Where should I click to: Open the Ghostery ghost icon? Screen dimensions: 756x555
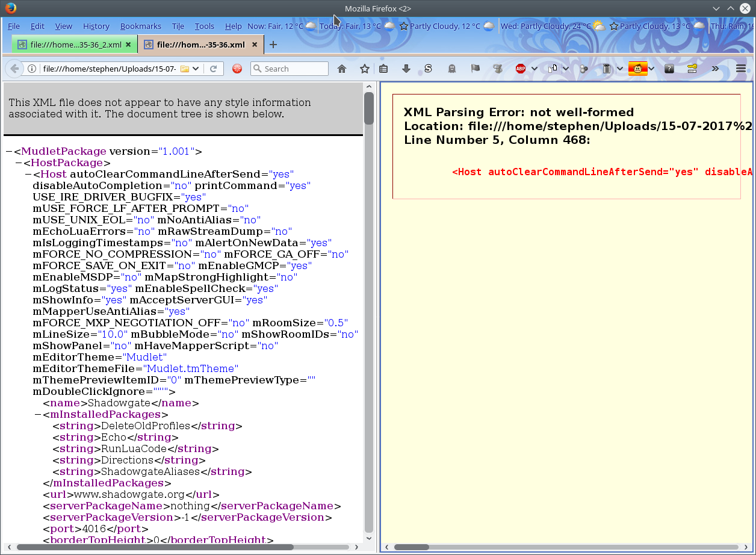point(452,69)
